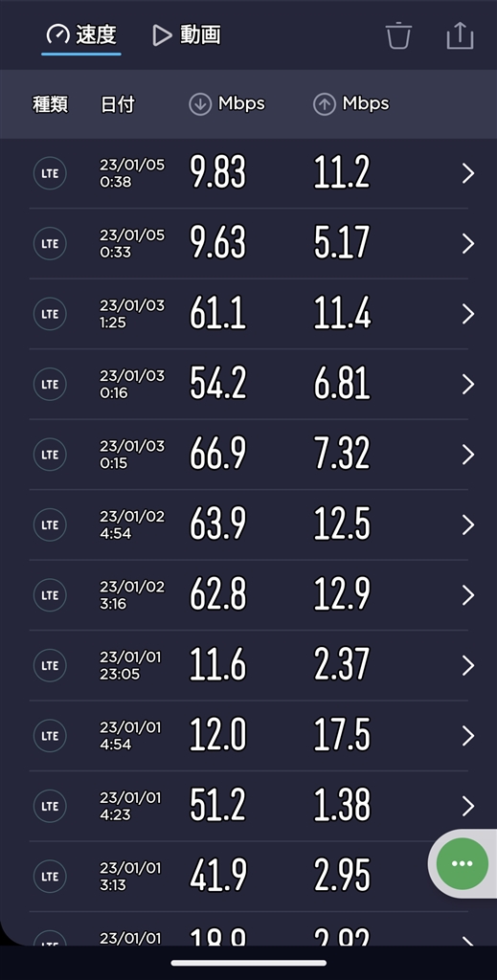Select the 51.2 Mbps result from 4:23
The height and width of the screenshot is (980, 497).
tap(248, 806)
